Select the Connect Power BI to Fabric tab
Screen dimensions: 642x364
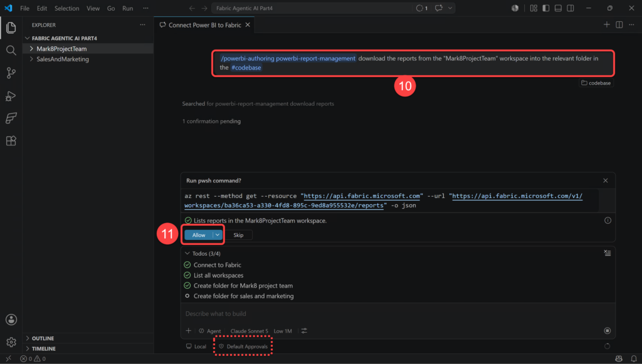pyautogui.click(x=204, y=25)
